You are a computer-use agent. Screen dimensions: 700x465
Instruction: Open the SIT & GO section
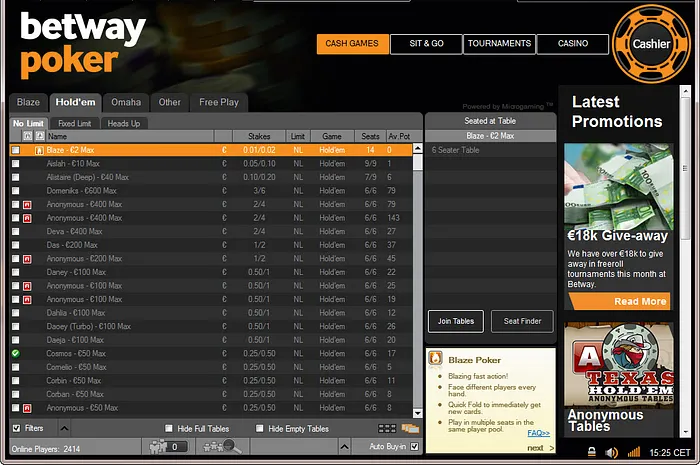[x=426, y=44]
